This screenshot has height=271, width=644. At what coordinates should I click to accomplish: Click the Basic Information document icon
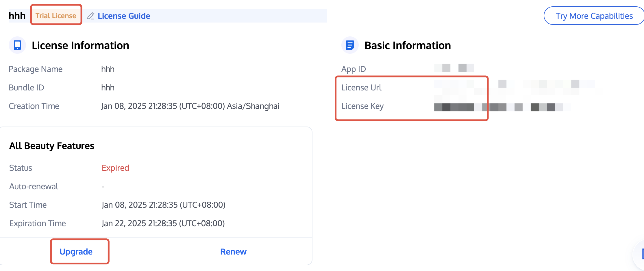pos(350,45)
